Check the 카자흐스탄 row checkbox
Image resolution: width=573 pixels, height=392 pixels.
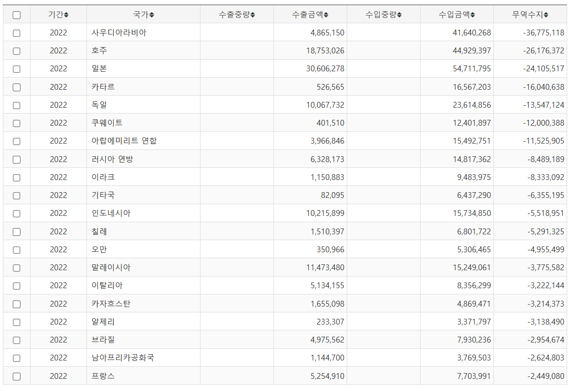17,304
